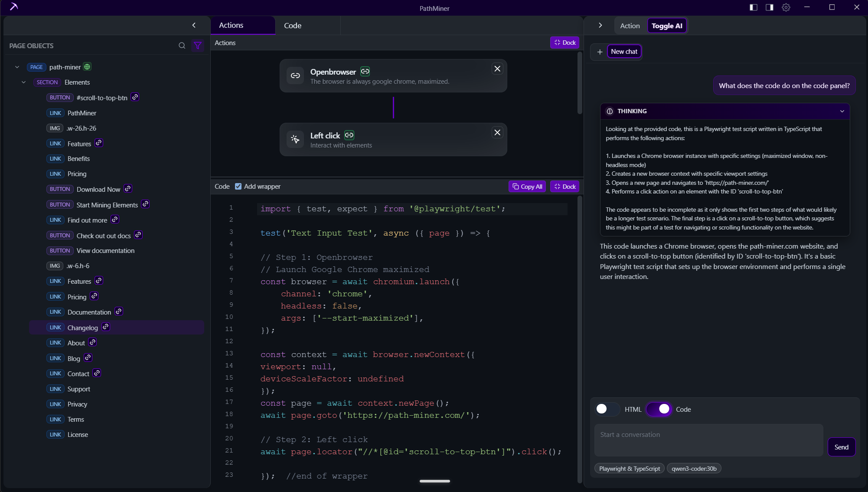The width and height of the screenshot is (868, 492).
Task: Click the globe icon next to path-miner
Action: pyautogui.click(x=87, y=67)
